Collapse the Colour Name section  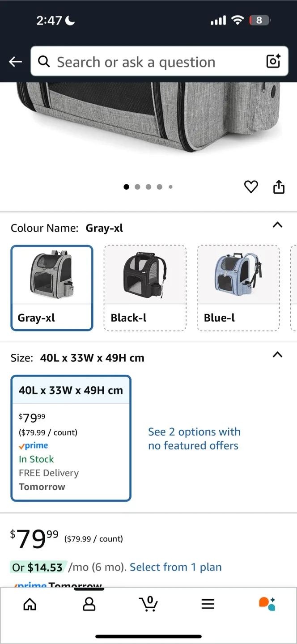click(x=278, y=225)
